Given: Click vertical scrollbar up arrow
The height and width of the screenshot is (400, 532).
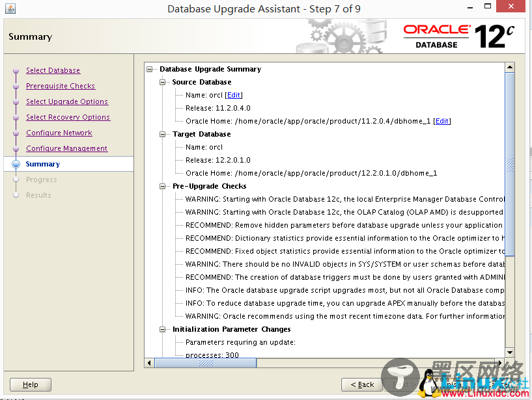Looking at the screenshot, I should (x=510, y=67).
